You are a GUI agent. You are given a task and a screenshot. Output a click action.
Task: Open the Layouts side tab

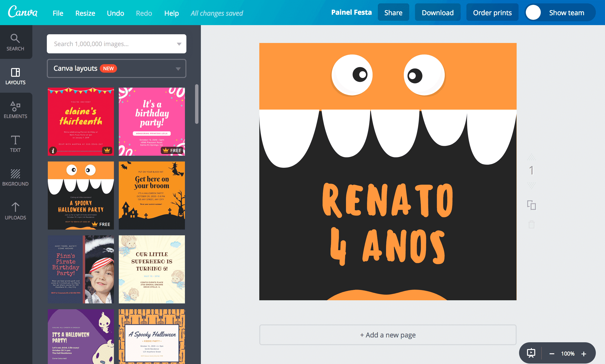tap(15, 76)
